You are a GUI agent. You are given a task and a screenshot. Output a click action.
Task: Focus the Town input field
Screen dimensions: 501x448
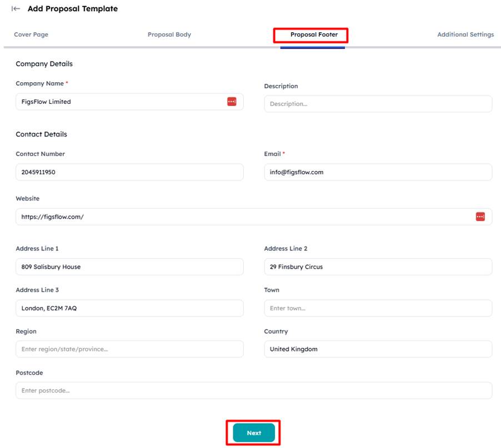point(378,308)
